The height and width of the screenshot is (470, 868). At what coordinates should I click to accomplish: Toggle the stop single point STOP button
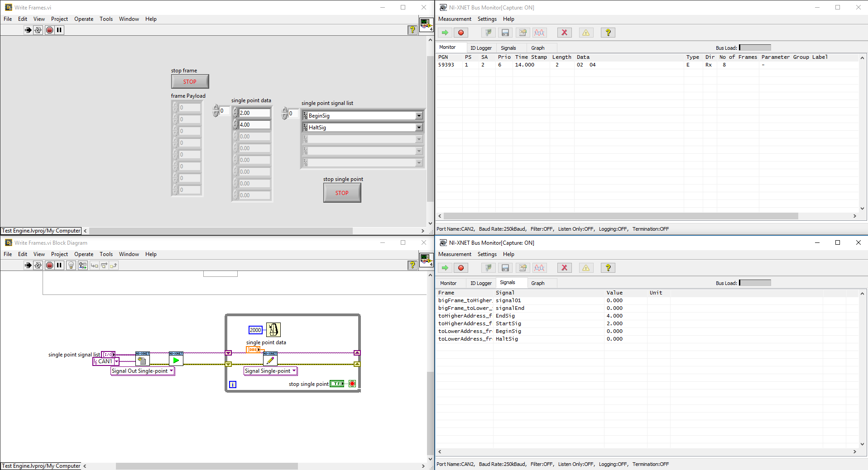click(x=342, y=193)
